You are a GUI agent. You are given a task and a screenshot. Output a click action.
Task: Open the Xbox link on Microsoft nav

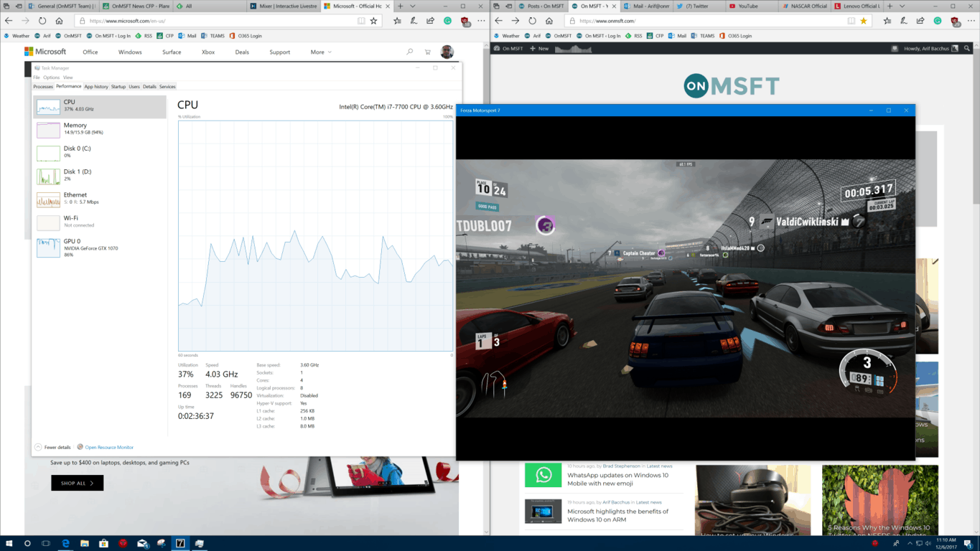pyautogui.click(x=208, y=52)
